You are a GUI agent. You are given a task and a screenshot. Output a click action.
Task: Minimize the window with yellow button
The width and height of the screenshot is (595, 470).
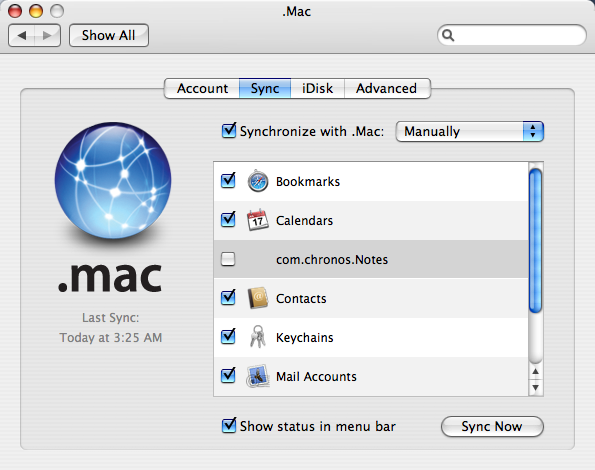pos(36,11)
